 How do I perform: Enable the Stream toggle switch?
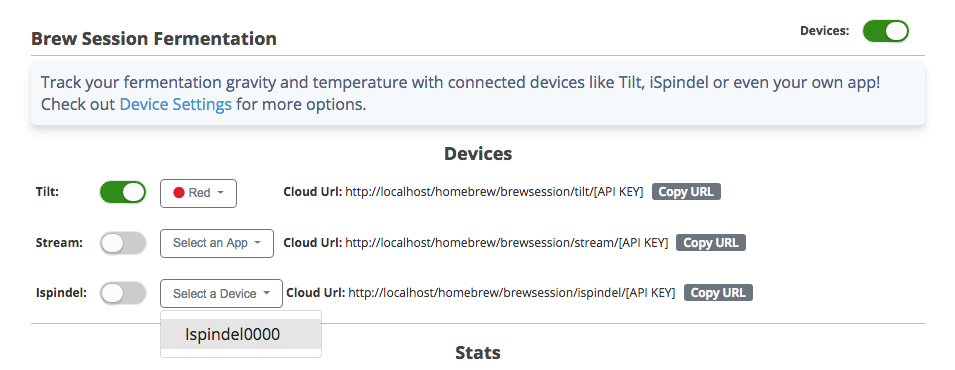pyautogui.click(x=123, y=243)
